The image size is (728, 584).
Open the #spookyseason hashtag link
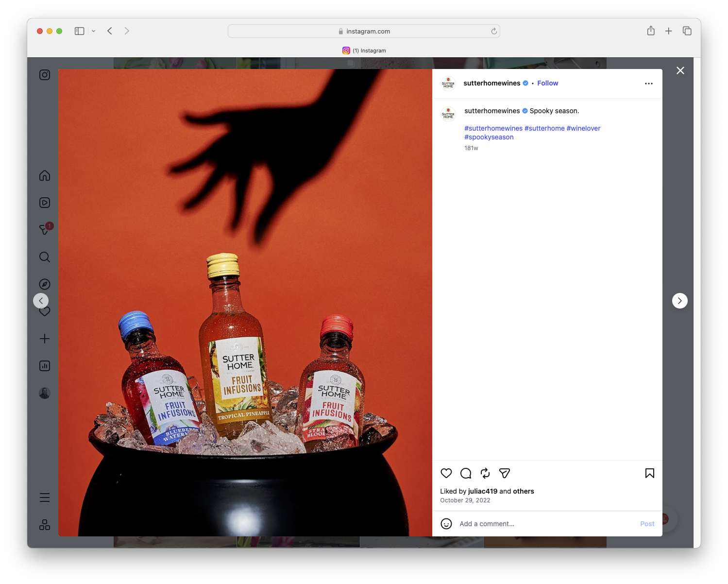click(489, 137)
